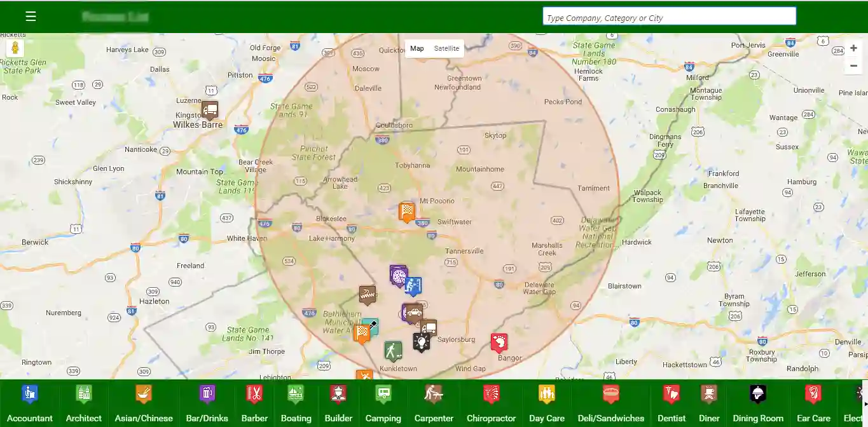
Task: Click the truck marker near Wilkes-Barre
Action: (210, 110)
